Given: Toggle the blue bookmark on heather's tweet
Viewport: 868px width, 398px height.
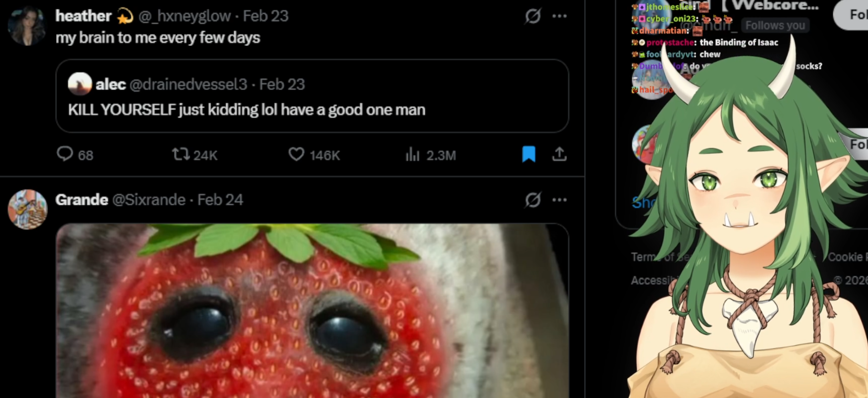Looking at the screenshot, I should point(529,154).
